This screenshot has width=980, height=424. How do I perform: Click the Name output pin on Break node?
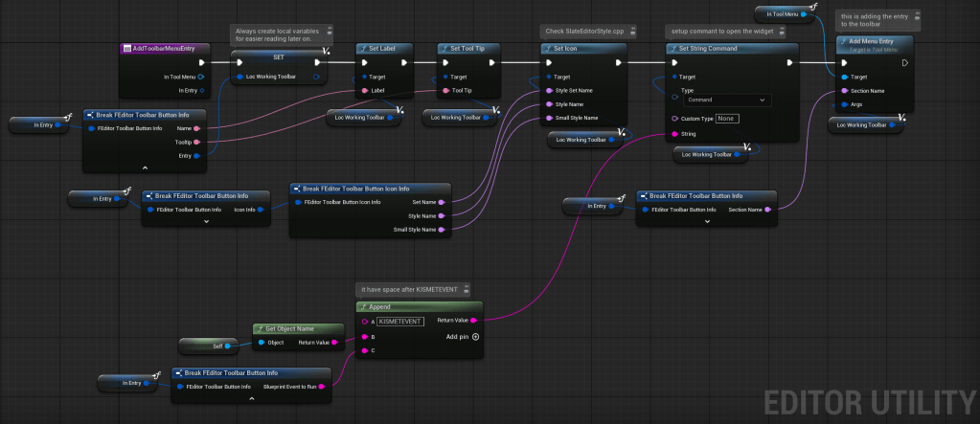197,128
